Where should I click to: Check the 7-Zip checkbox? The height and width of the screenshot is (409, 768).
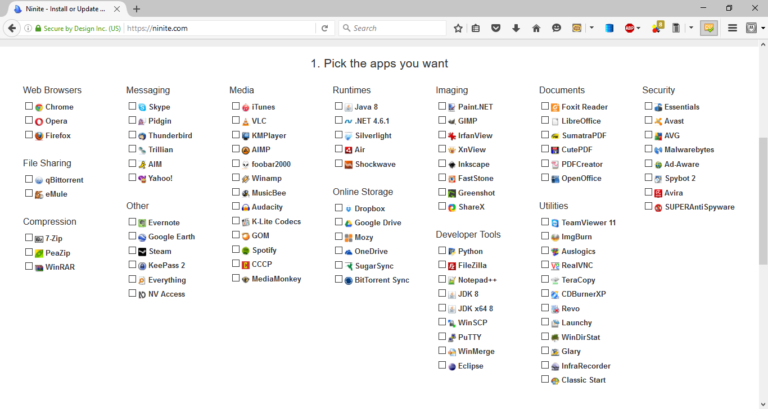pyautogui.click(x=29, y=238)
